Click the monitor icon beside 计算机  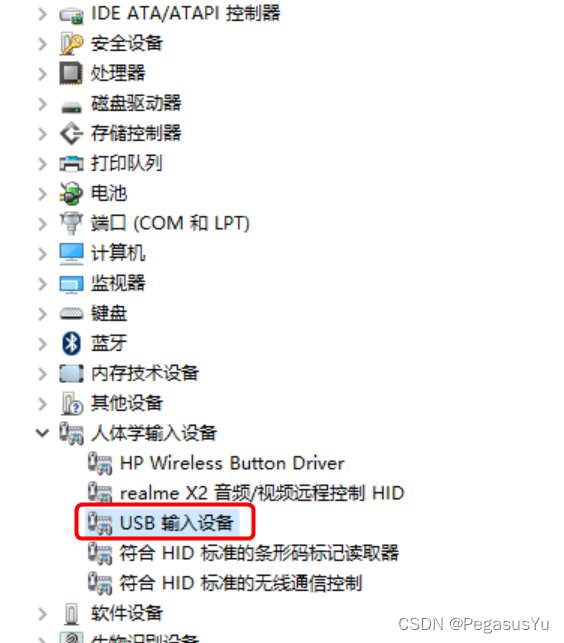[x=71, y=253]
